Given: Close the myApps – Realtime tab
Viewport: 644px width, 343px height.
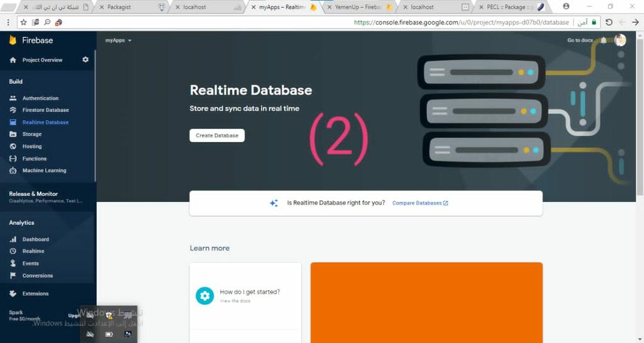Looking at the screenshot, I should click(x=253, y=7).
